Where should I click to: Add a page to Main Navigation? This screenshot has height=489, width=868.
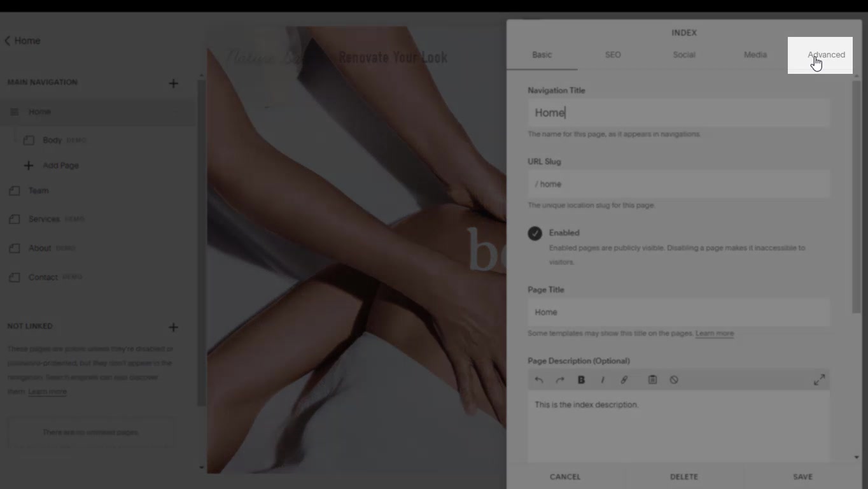(x=173, y=83)
